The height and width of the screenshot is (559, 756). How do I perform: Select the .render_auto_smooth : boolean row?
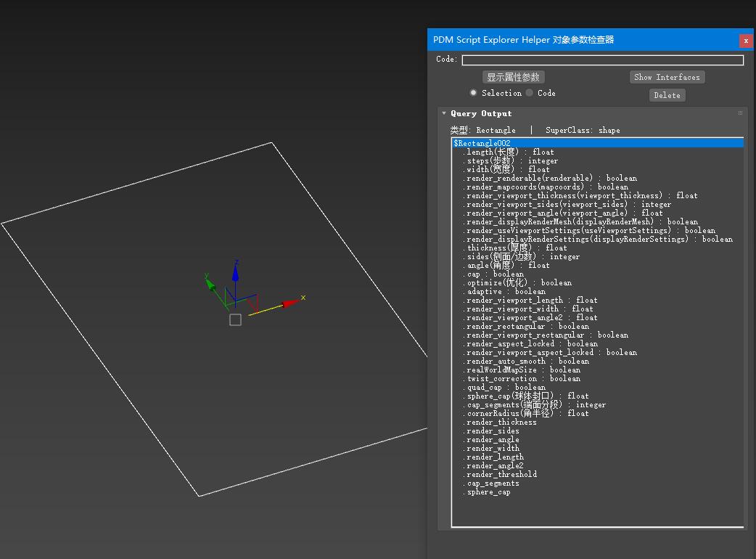coord(597,361)
